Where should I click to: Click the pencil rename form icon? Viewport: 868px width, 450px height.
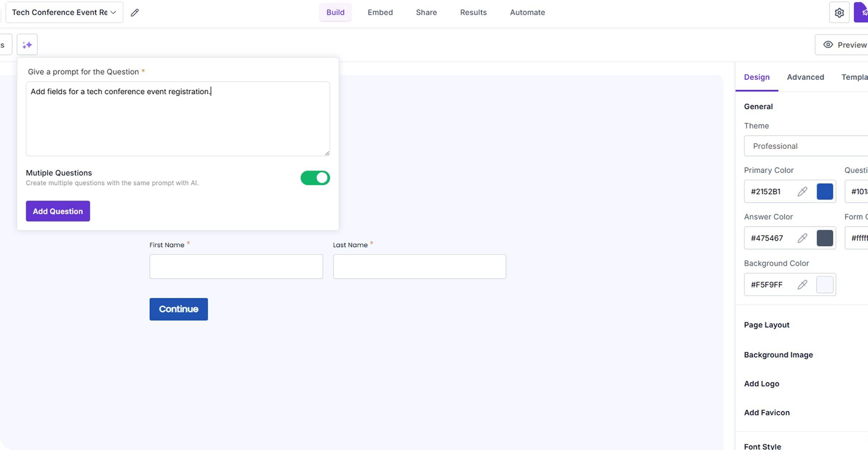point(135,12)
